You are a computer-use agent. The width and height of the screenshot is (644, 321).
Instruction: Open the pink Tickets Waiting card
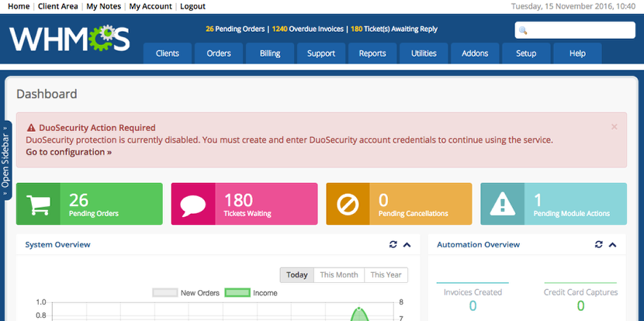[x=244, y=204]
